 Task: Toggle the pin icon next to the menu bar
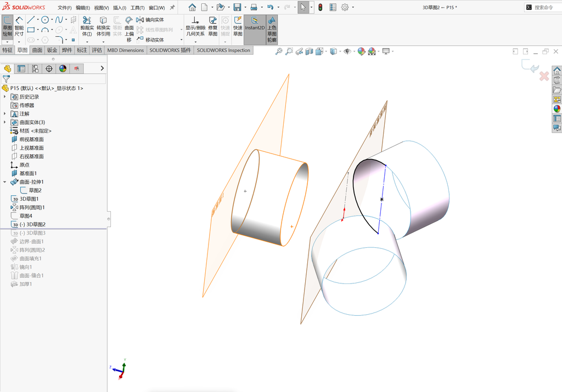pyautogui.click(x=172, y=7)
